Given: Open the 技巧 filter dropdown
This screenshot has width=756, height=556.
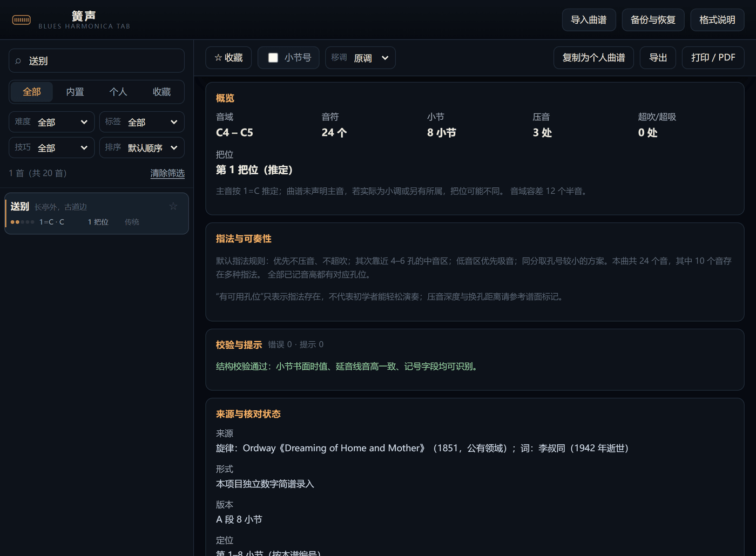Looking at the screenshot, I should (52, 147).
